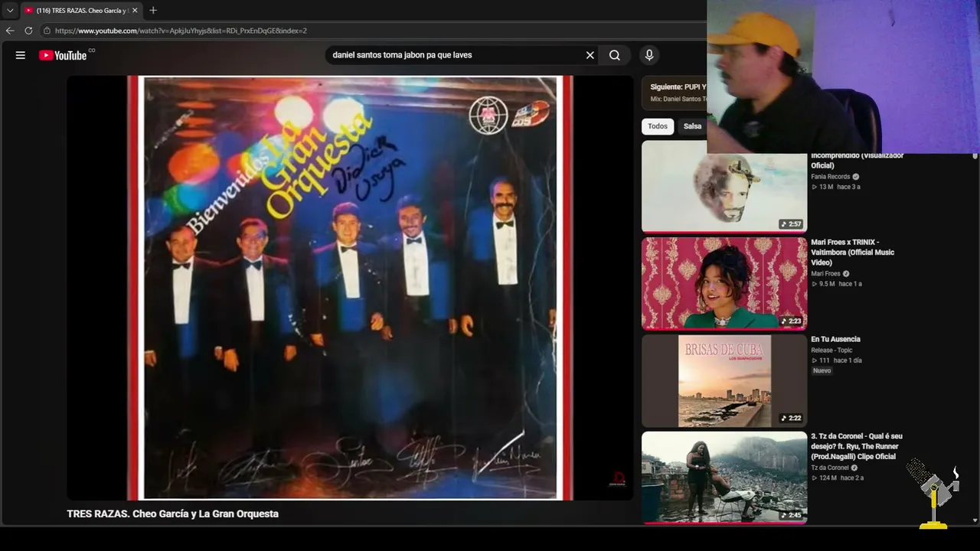
Task: Visit the Mari Froes channel name
Action: click(825, 274)
